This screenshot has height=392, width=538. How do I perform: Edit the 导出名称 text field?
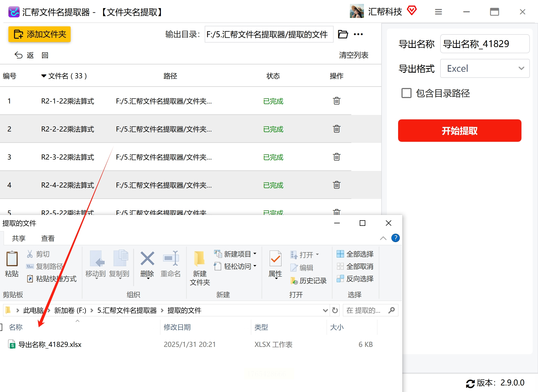click(x=485, y=44)
